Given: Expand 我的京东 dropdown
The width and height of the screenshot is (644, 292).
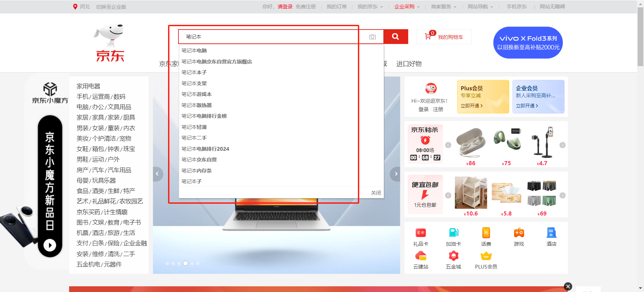Looking at the screenshot, I should tap(370, 7).
